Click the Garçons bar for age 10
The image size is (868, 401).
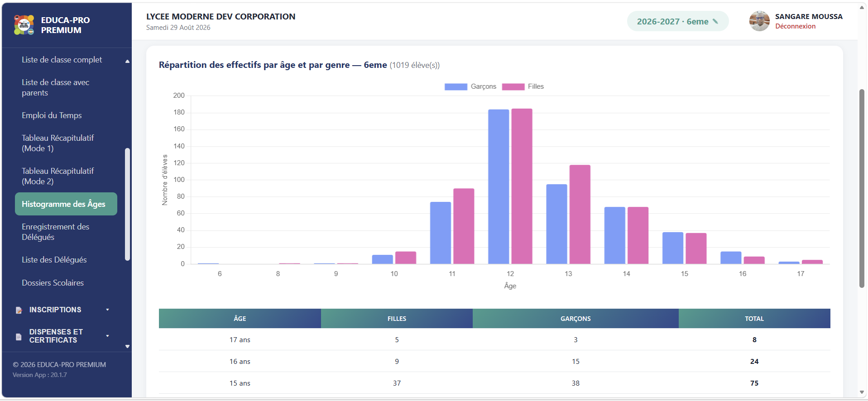tap(383, 259)
